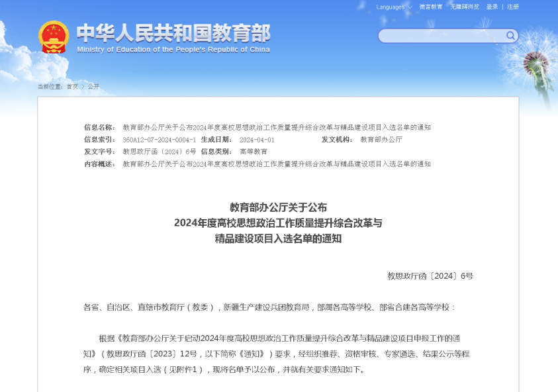Click the salutation line beginning 各省、自治区
Image resolution: width=558 pixels, height=392 pixels.
pyautogui.click(x=269, y=307)
